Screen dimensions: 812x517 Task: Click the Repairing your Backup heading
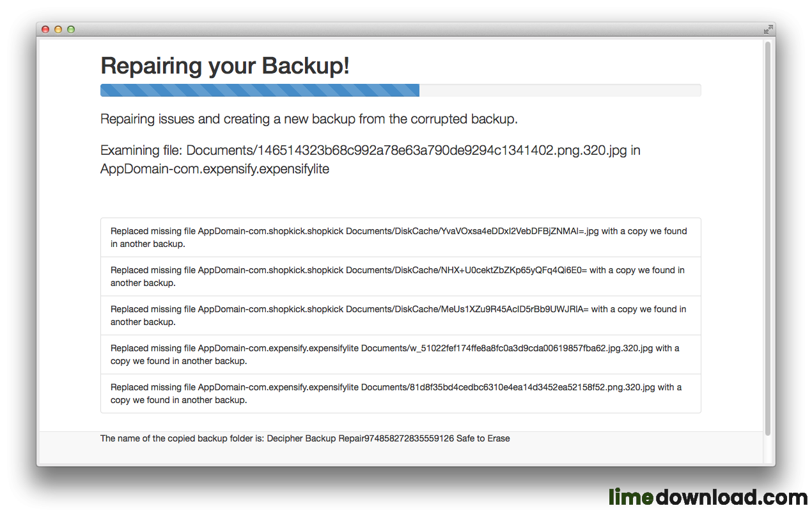tap(224, 65)
